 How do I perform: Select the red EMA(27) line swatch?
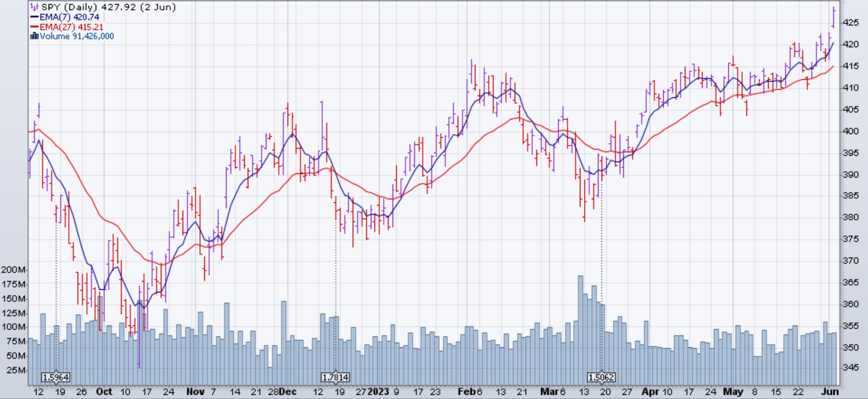pyautogui.click(x=34, y=27)
